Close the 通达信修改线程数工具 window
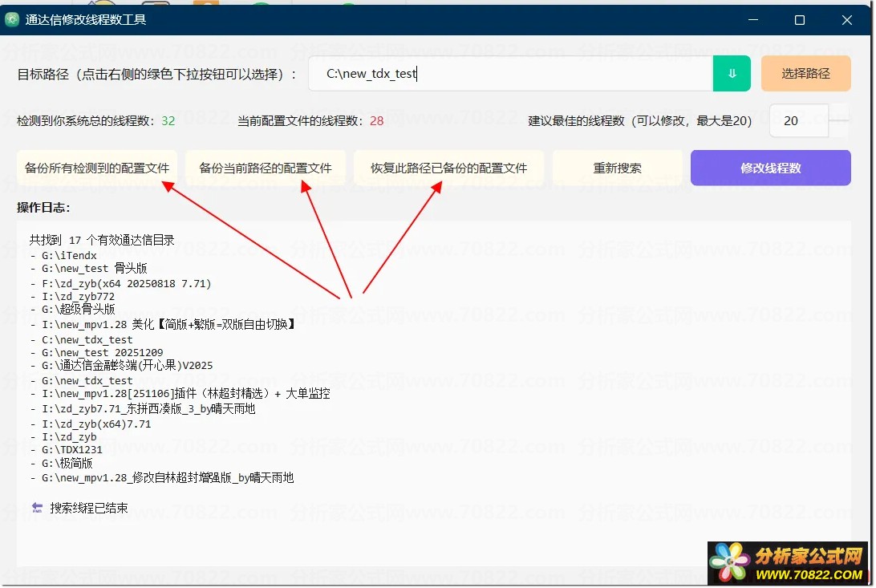The height and width of the screenshot is (588, 876). coord(847,20)
